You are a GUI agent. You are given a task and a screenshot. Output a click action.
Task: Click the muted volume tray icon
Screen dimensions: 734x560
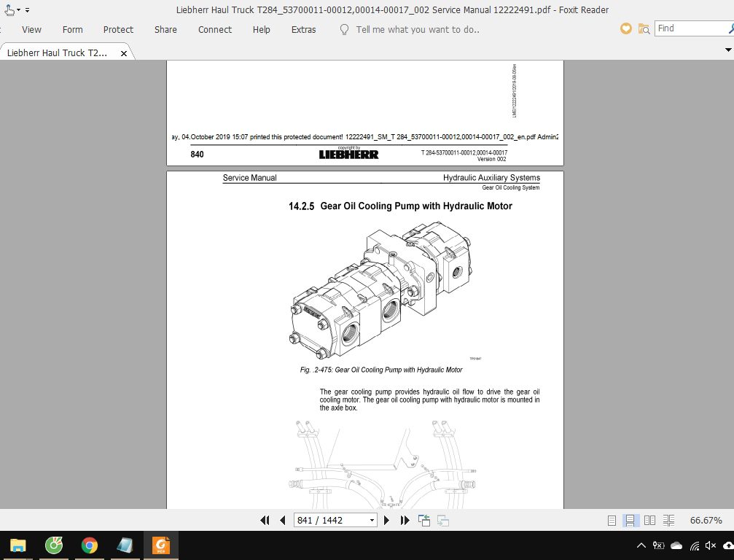[711, 545]
